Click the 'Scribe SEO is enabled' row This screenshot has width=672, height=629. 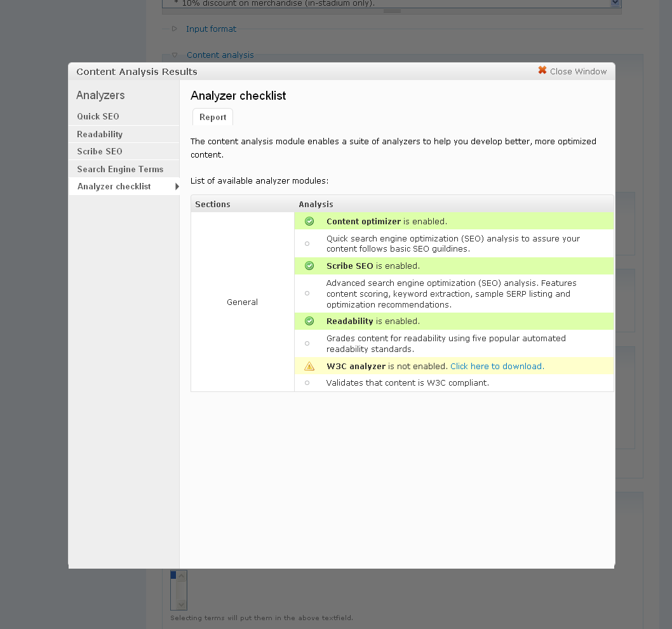point(454,266)
